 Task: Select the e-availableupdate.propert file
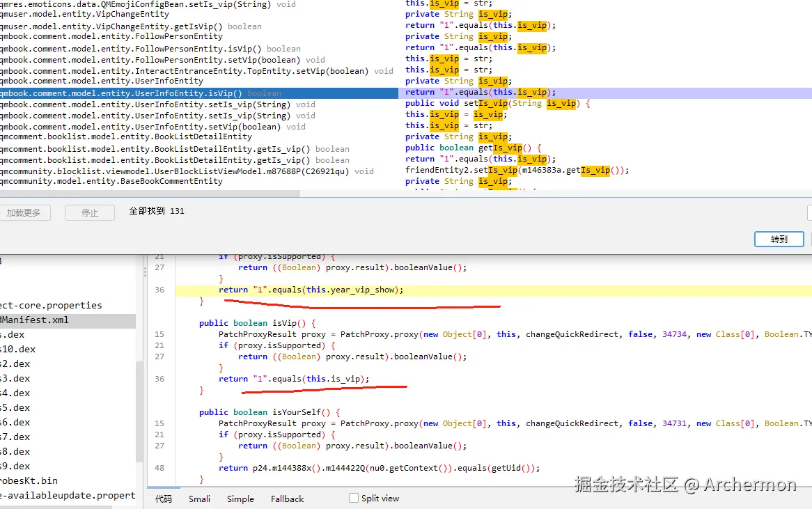coord(68,496)
